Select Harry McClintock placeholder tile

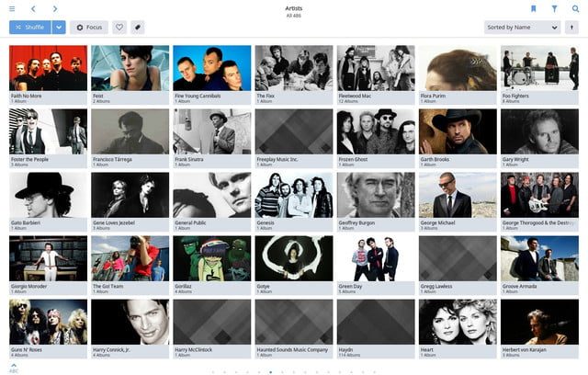click(212, 328)
